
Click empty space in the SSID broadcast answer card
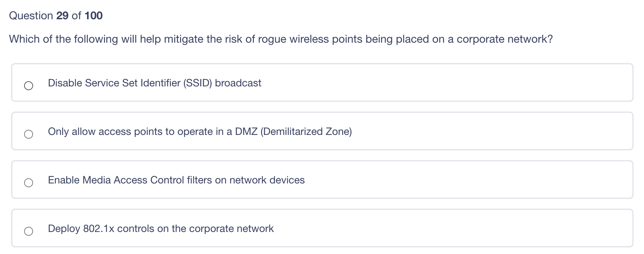(x=448, y=83)
